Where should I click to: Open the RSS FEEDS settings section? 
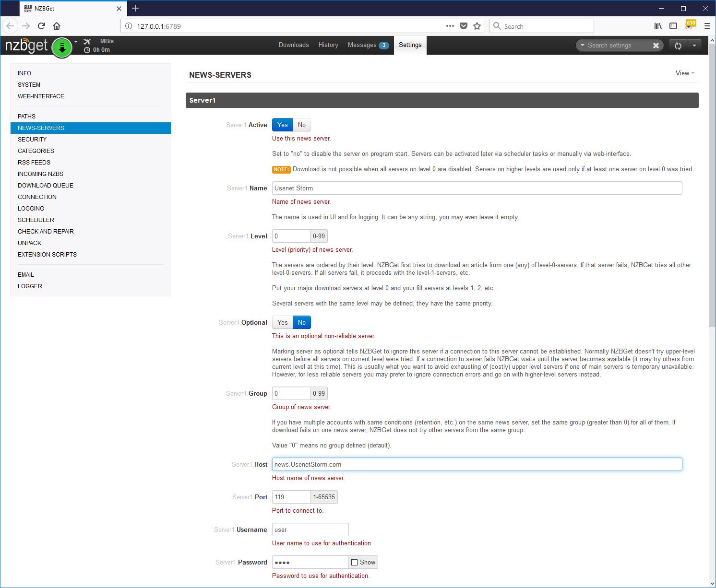(91, 162)
